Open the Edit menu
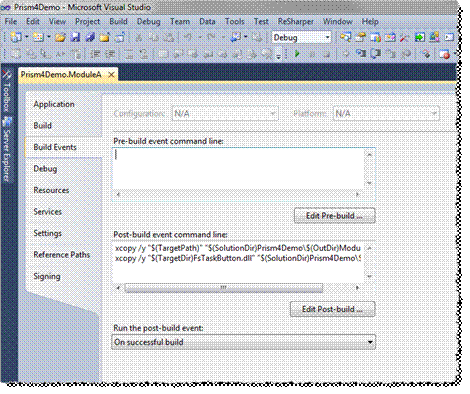Viewport: 470px width, 394px height. (33, 22)
